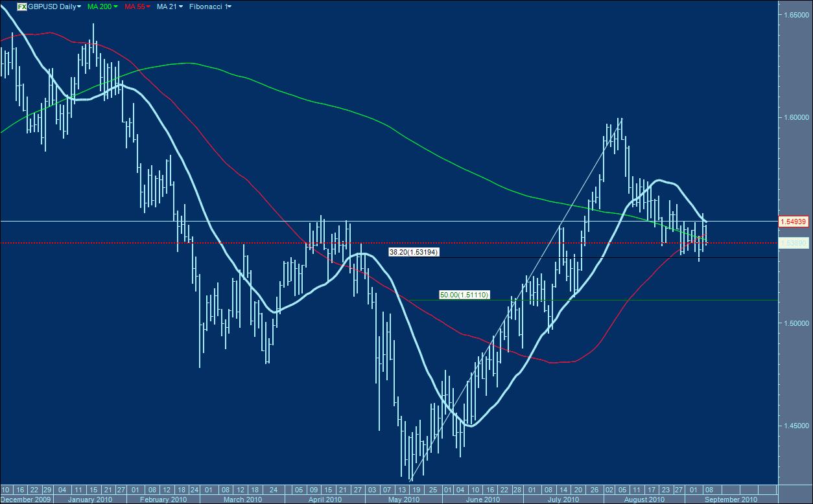Click the 1.54939 price flag on right axis
The image size is (813, 504).
click(x=794, y=221)
